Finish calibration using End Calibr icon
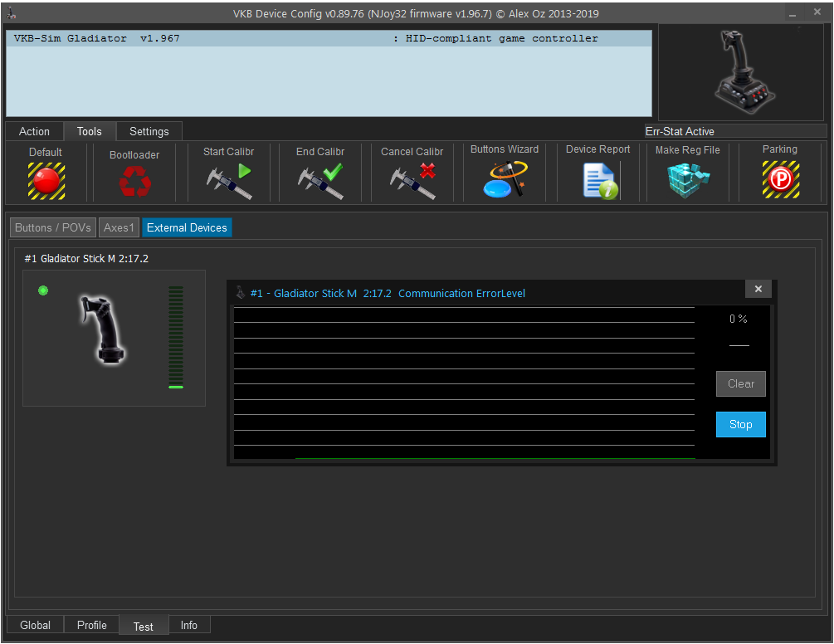 [320, 180]
